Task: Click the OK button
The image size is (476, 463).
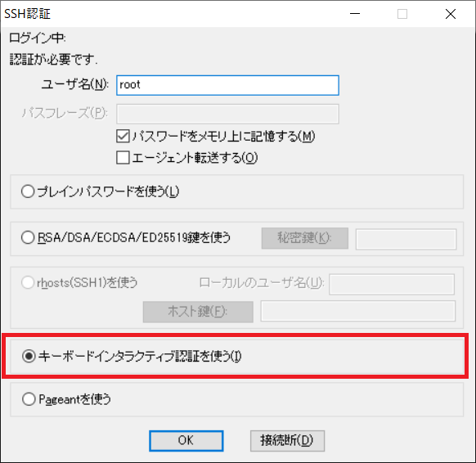Action: pos(186,441)
